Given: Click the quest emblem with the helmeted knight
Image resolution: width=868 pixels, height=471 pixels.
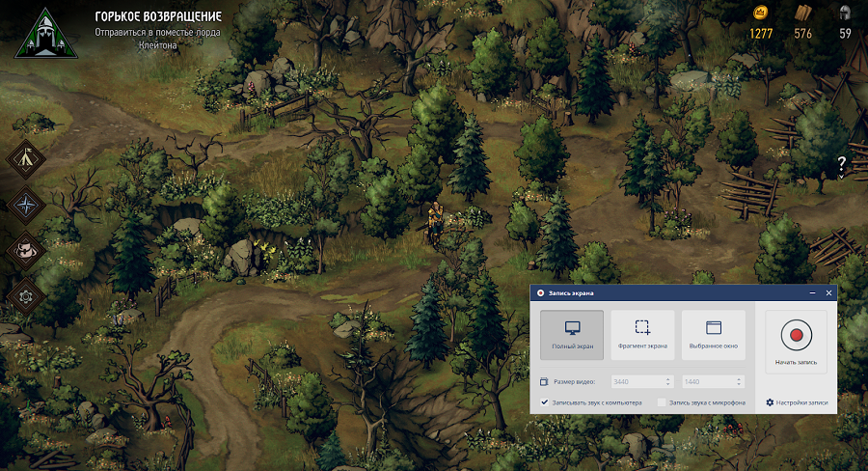Looking at the screenshot, I should coord(41,32).
